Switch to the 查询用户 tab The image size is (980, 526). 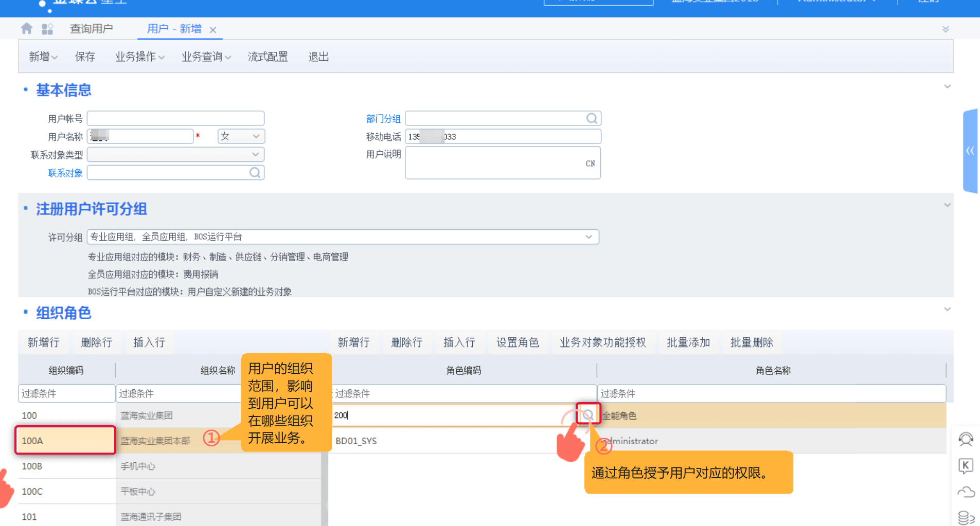coord(91,28)
